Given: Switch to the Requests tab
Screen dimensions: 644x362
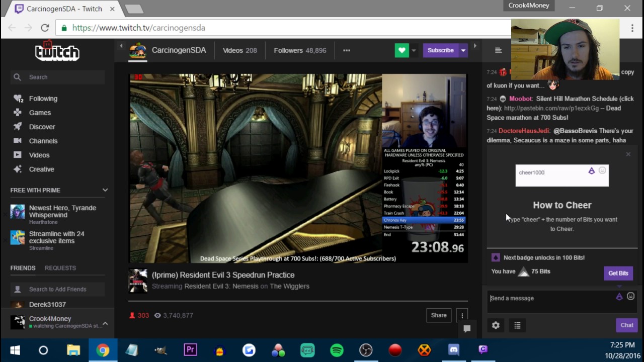Looking at the screenshot, I should click(x=60, y=268).
